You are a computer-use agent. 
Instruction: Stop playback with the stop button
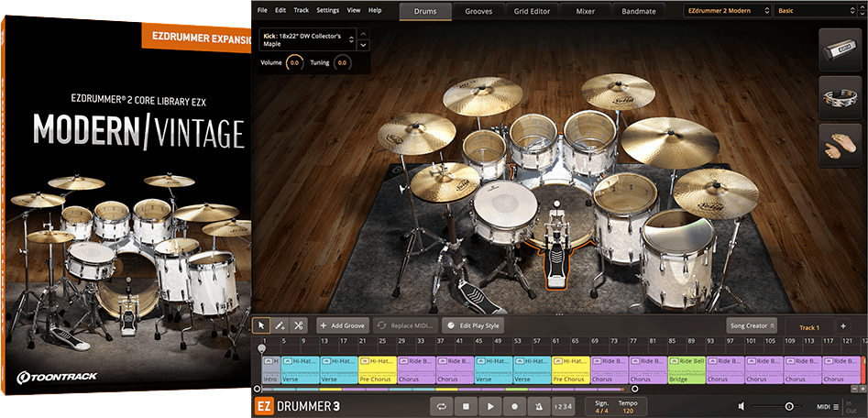(x=467, y=406)
